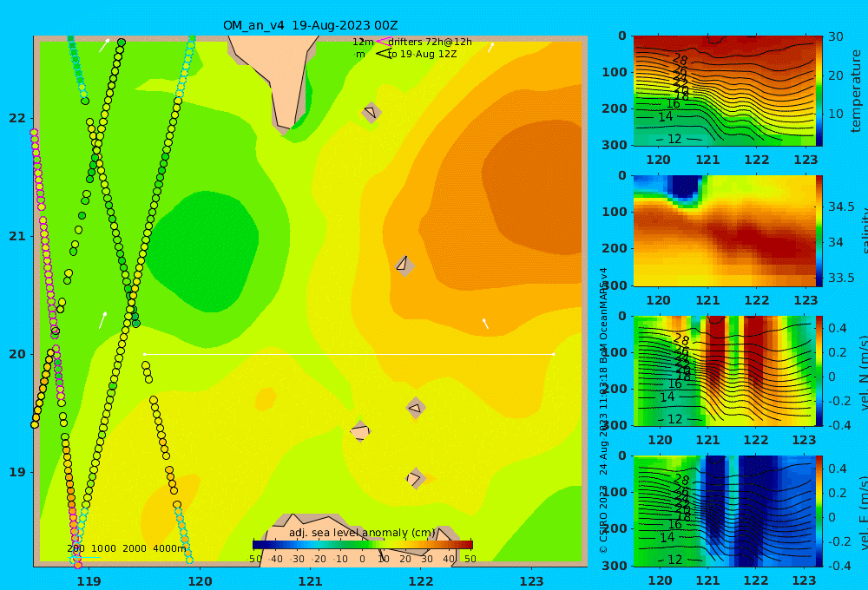Click the 'vel. E (m/s)' axis label
The width and height of the screenshot is (868, 590).
coord(863,512)
